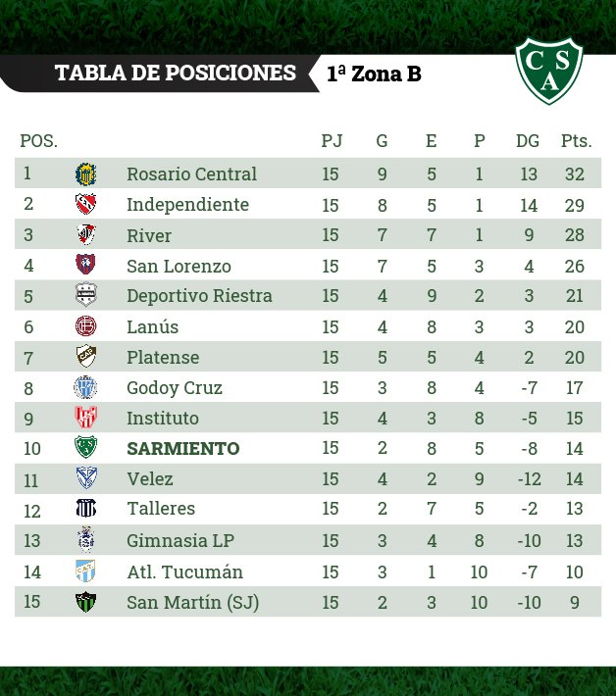The width and height of the screenshot is (616, 696).
Task: Click the 1ª Zona B label
Action: 374,75
